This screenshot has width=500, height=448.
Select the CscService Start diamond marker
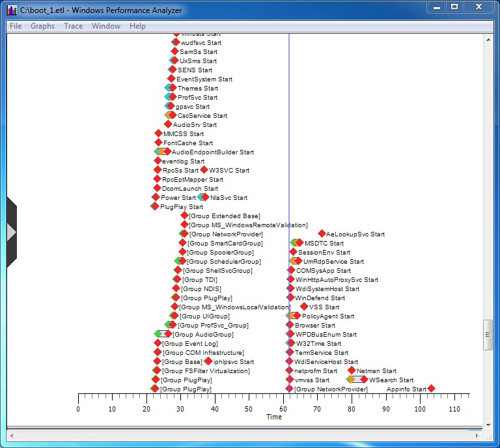(x=173, y=115)
